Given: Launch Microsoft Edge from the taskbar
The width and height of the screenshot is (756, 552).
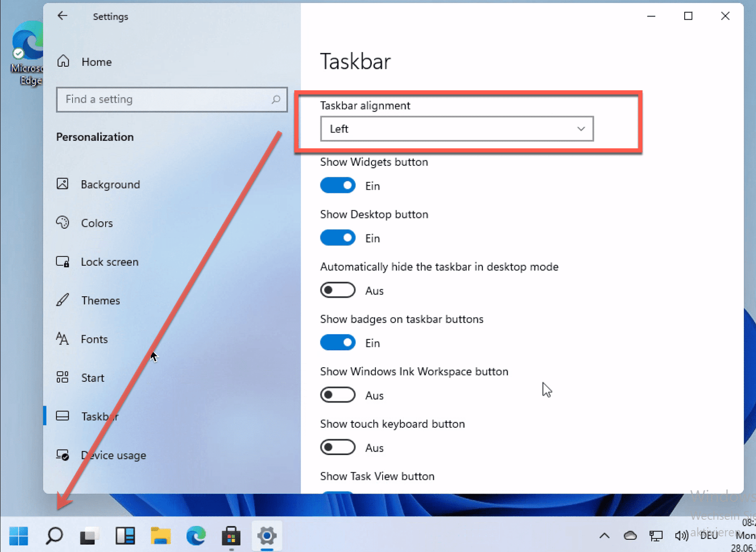Looking at the screenshot, I should click(x=196, y=536).
